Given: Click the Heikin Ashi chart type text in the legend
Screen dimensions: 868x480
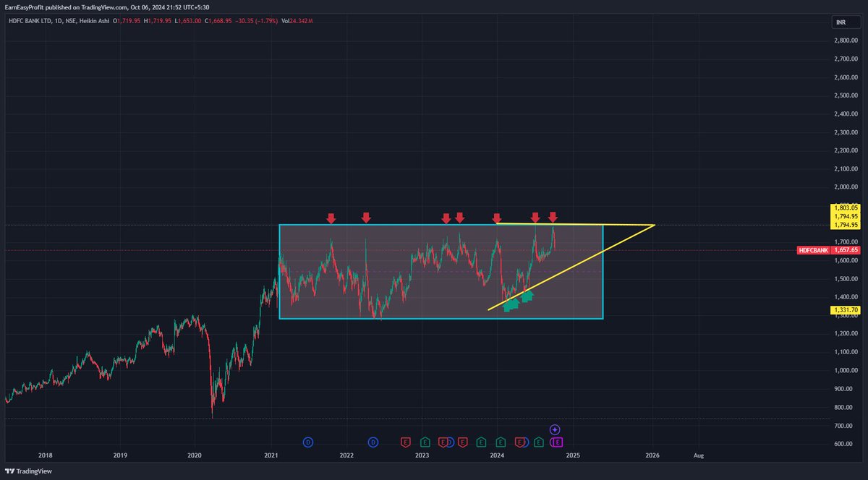Looking at the screenshot, I should [x=93, y=21].
